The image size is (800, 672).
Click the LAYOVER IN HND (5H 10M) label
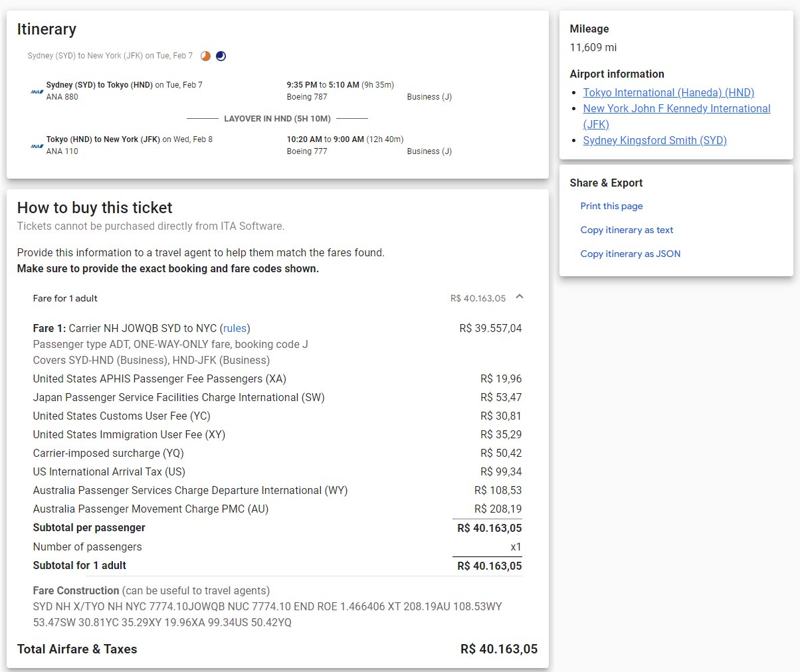point(277,118)
